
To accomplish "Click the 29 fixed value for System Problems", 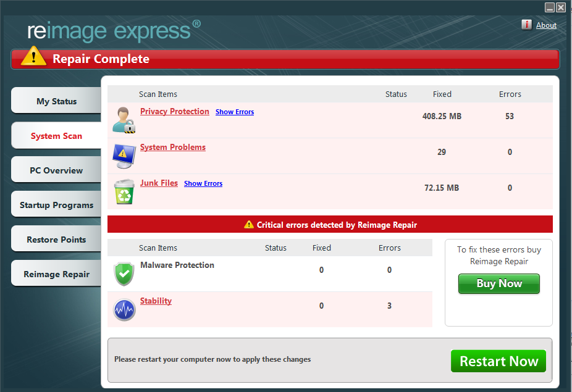I will tap(442, 152).
